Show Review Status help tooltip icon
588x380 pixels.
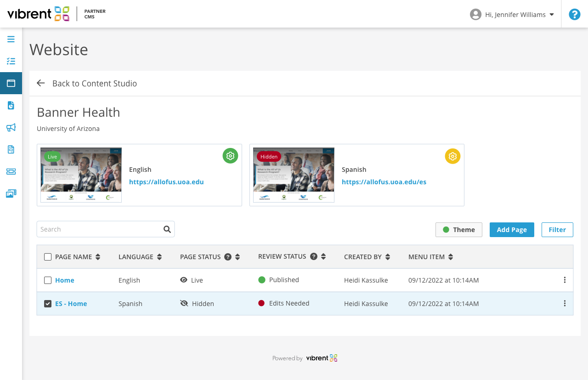click(314, 256)
